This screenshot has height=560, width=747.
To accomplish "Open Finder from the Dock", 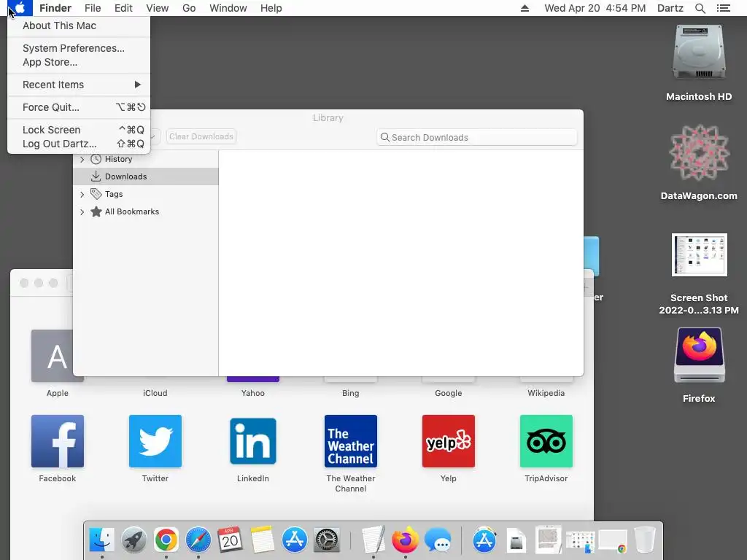I will tap(102, 540).
